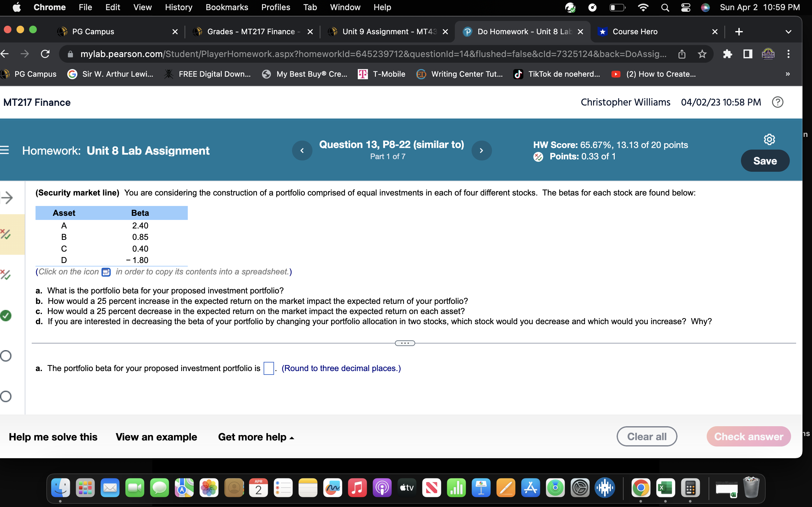This screenshot has height=507, width=812.
Task: Open Excel from the dock
Action: point(665,488)
